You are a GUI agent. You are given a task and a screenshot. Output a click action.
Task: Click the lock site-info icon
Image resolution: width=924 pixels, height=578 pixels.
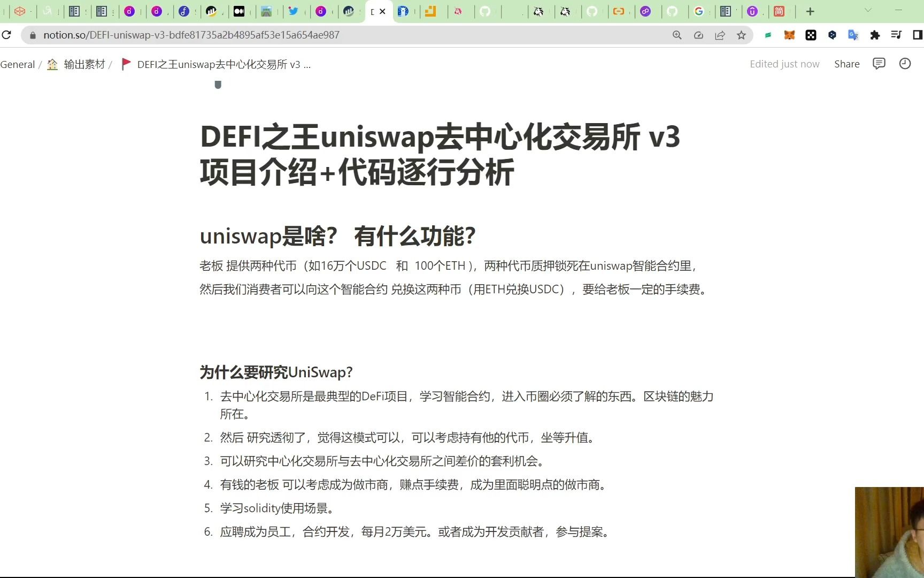[x=33, y=35]
